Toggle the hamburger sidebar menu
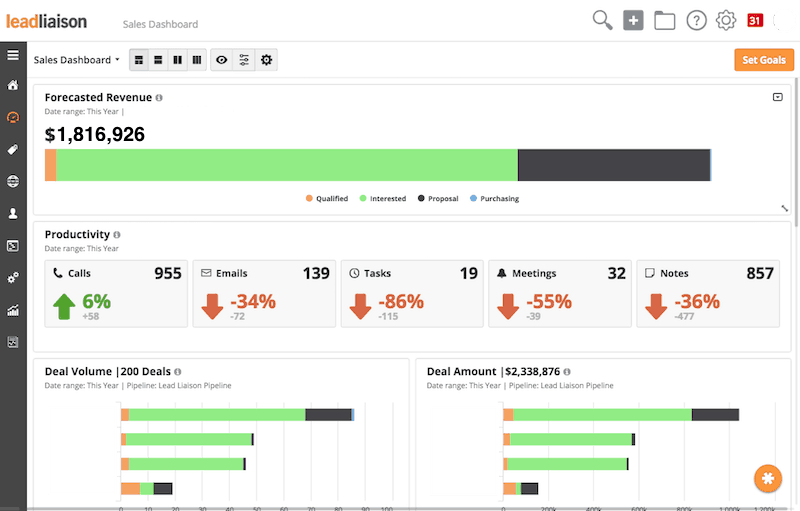This screenshot has height=511, width=800. pos(13,55)
